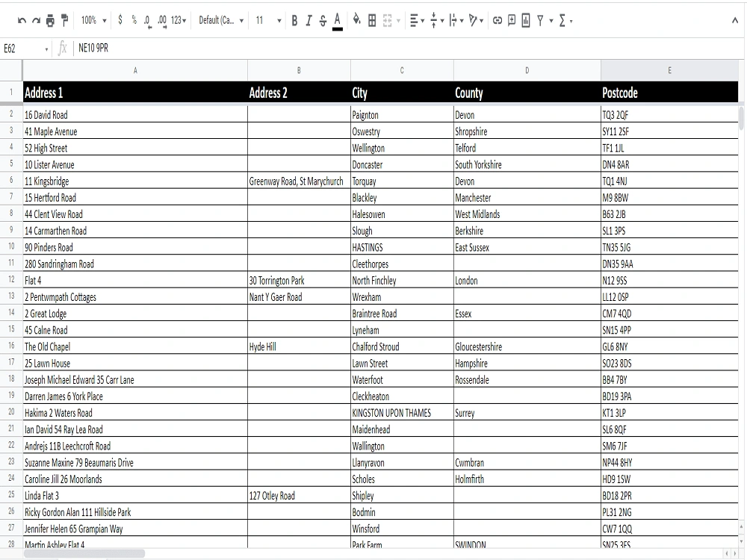Viewport: 747px width, 560px height.
Task: Open the font family dropdown
Action: pos(221,20)
